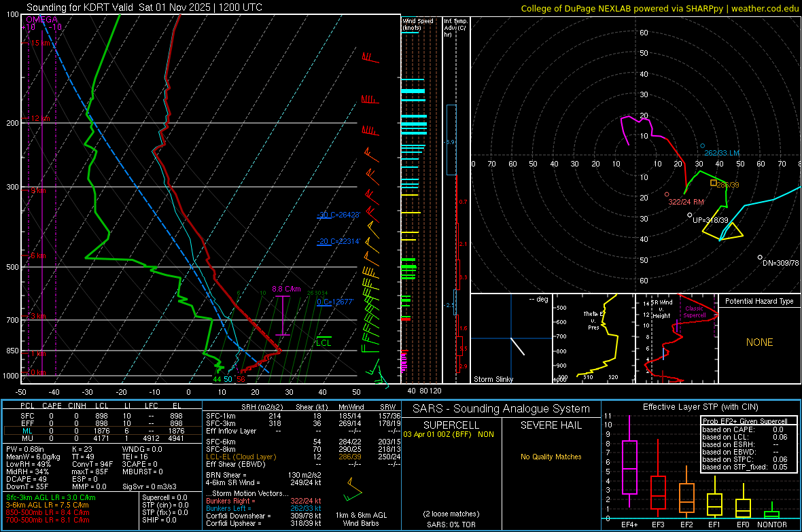Select the NONTOR box plot label
802x532 pixels.
(772, 525)
